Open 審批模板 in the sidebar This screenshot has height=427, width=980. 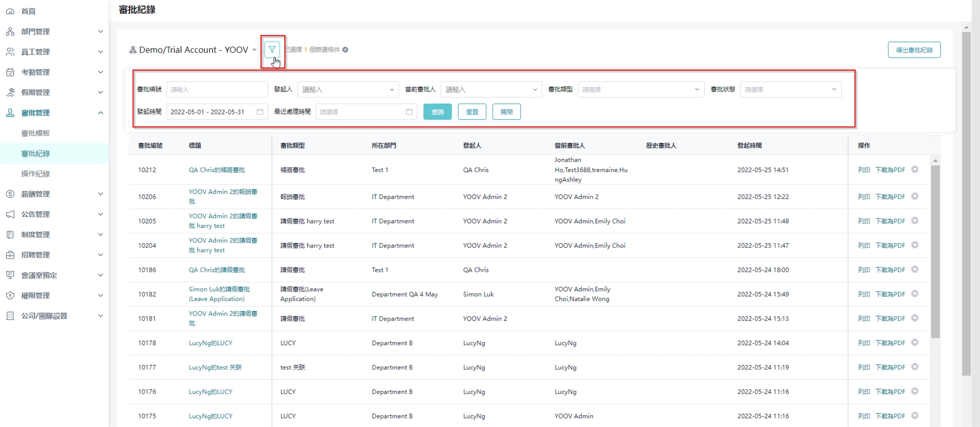36,133
